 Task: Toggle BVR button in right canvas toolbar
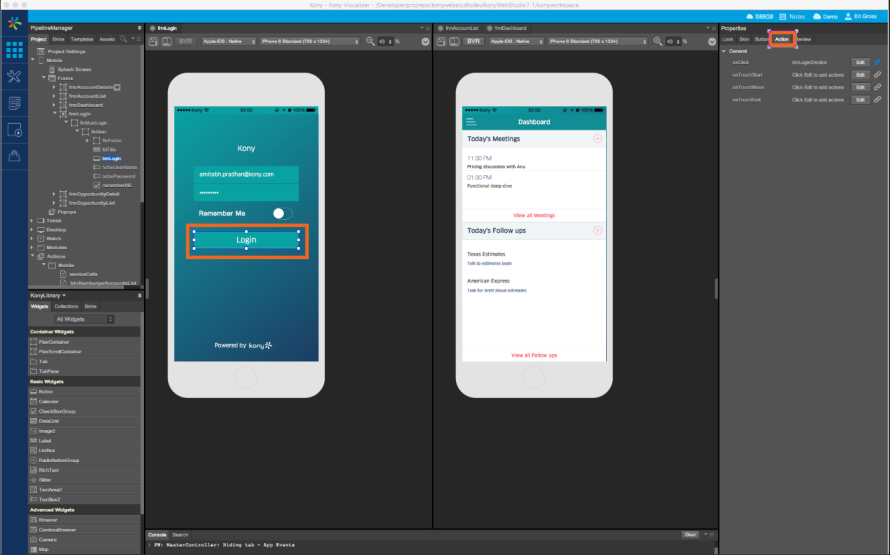pyautogui.click(x=473, y=41)
